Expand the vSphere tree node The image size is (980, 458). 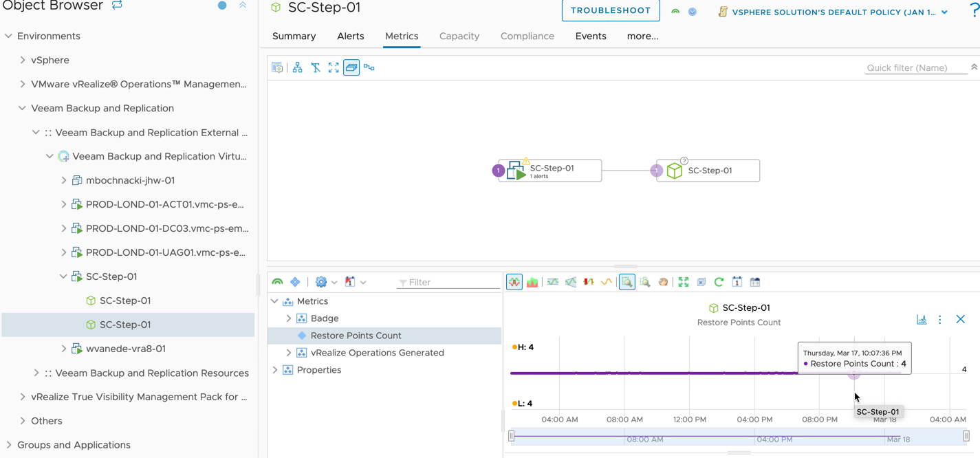pyautogui.click(x=23, y=60)
